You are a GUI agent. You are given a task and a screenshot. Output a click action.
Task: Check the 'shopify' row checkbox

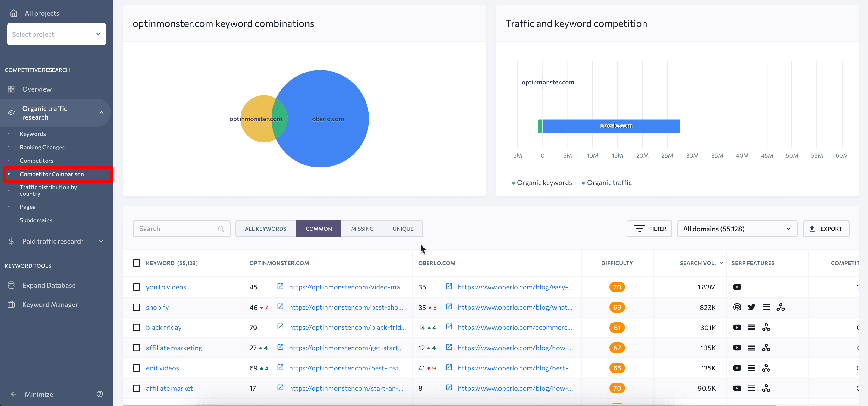136,308
